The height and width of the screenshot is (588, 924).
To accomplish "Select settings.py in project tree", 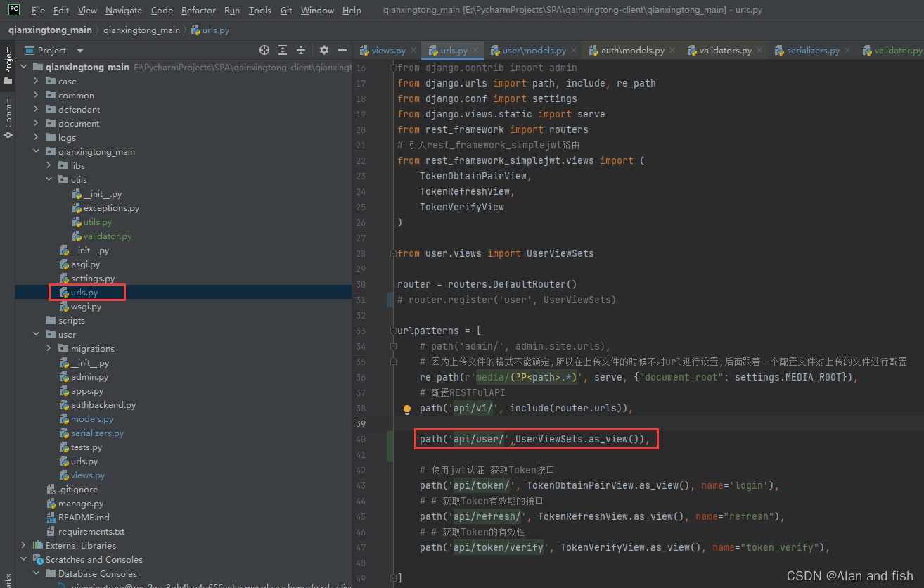I will tap(92, 279).
